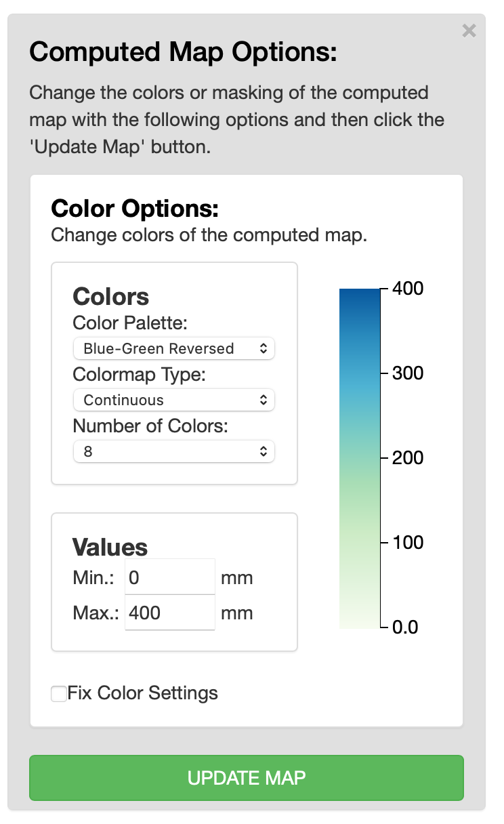Enable the Fix Color Settings checkbox
This screenshot has width=504, height=824.
pyautogui.click(x=60, y=693)
